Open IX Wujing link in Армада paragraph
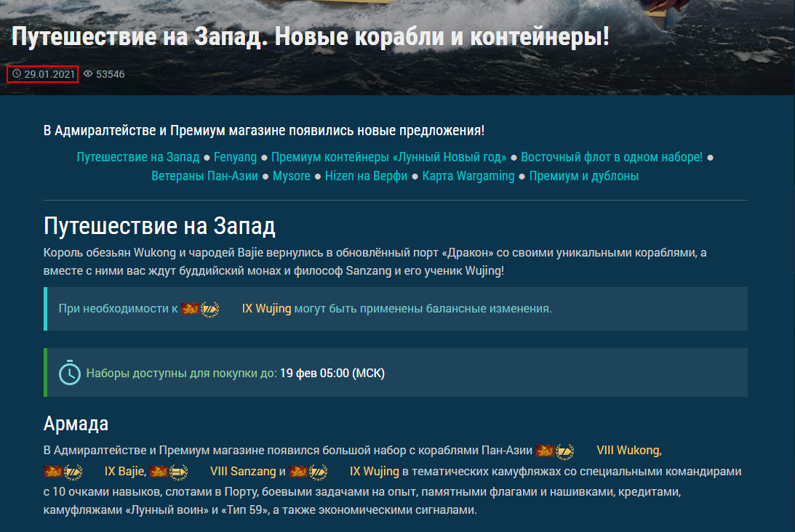This screenshot has width=795, height=532. [x=375, y=471]
